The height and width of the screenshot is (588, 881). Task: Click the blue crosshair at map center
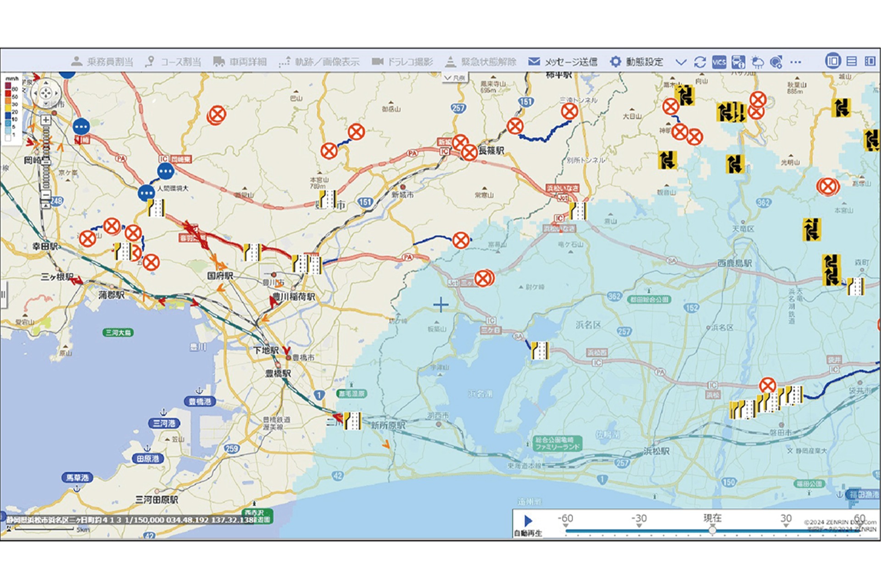[440, 305]
